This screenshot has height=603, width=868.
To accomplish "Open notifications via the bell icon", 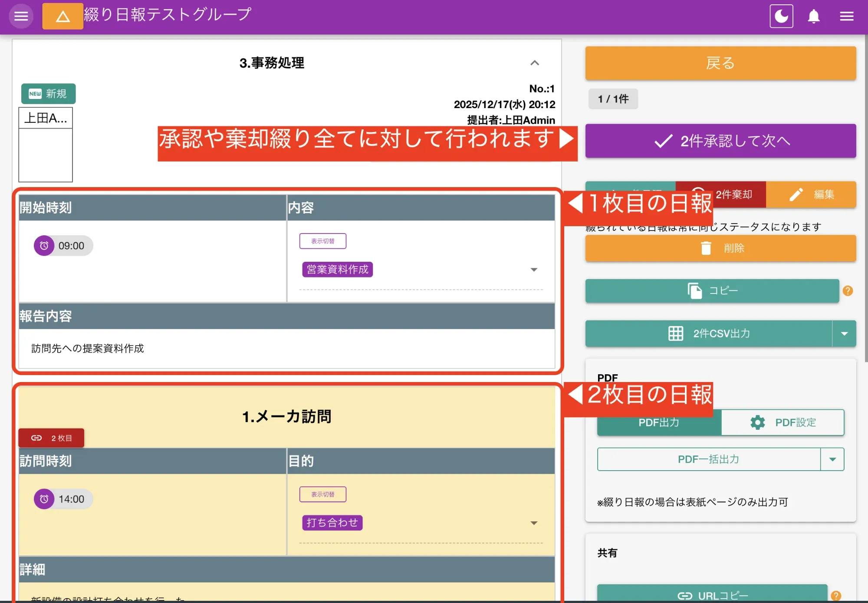I will coord(814,16).
